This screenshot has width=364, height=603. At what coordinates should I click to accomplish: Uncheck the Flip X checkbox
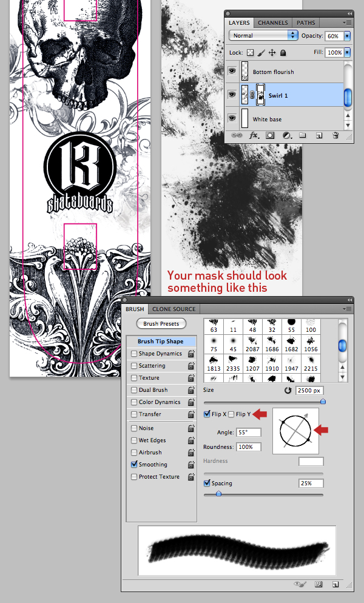pyautogui.click(x=207, y=414)
